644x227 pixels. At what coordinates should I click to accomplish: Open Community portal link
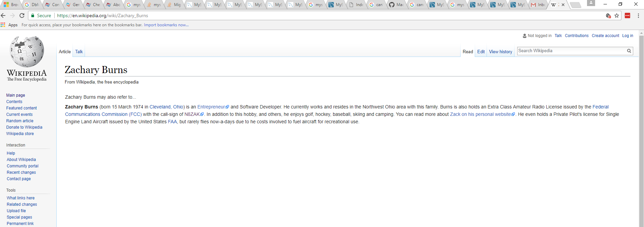[x=23, y=166]
